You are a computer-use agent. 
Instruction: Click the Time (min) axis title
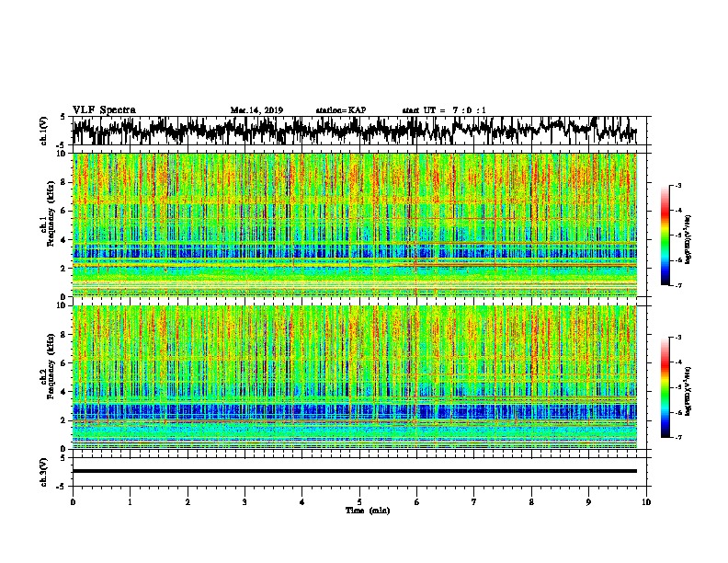368,511
